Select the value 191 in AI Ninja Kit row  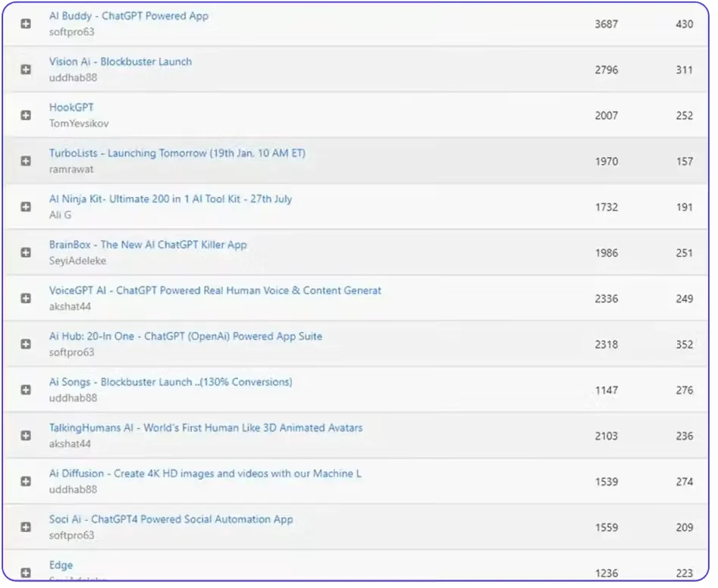click(684, 208)
